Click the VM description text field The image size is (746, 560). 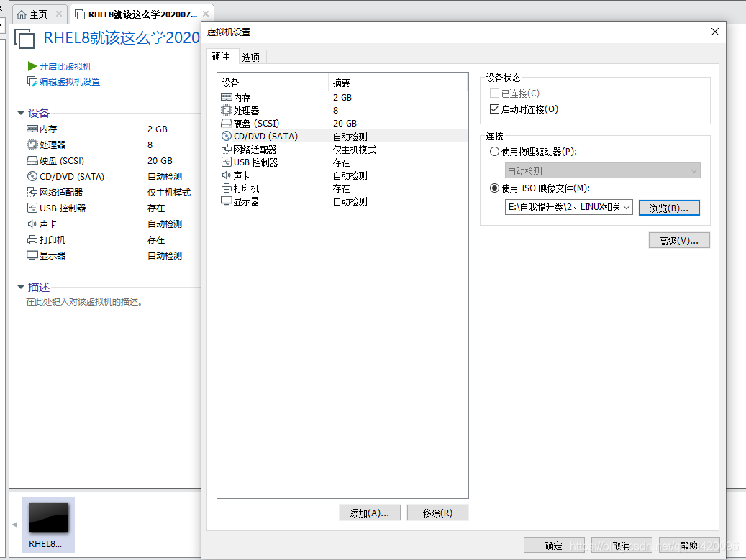(x=85, y=302)
